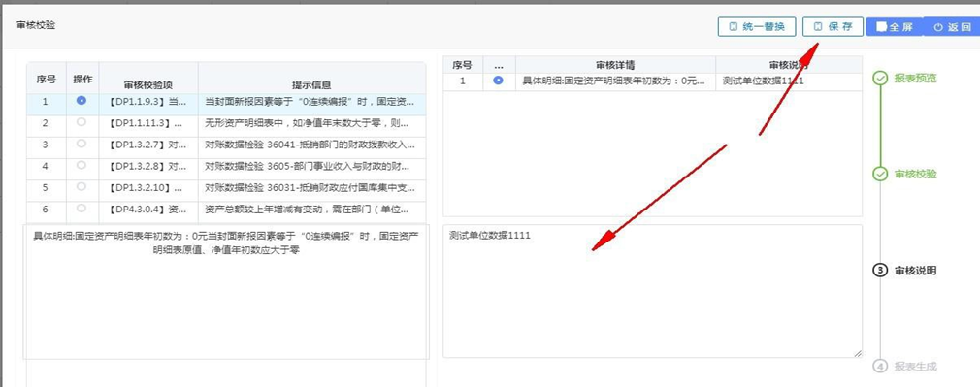The width and height of the screenshot is (980, 387).
Task: Select radio button for row 6 DP4.3.0.4
Action: pyautogui.click(x=82, y=208)
